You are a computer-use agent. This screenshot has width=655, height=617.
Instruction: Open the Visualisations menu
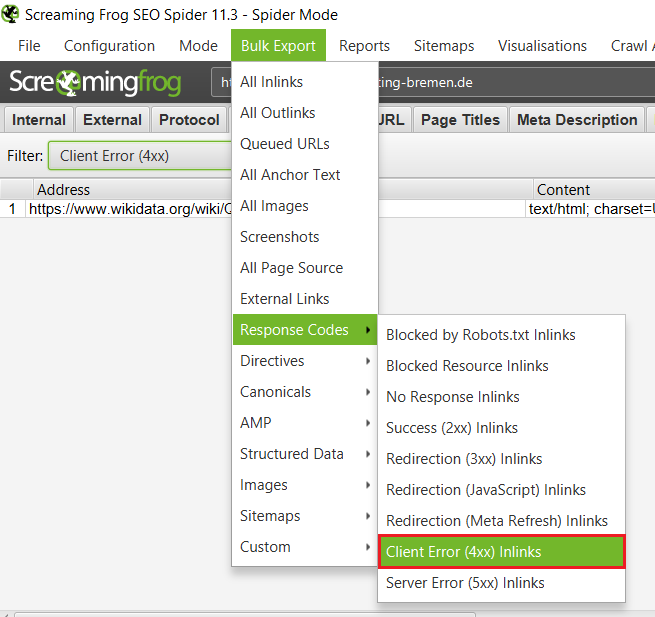click(x=542, y=46)
